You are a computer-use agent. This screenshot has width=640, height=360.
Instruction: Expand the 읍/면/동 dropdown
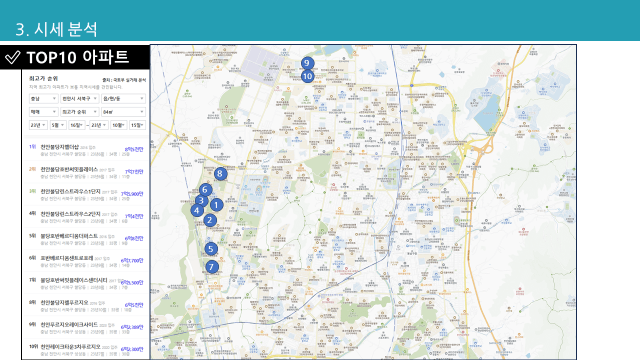pos(123,99)
